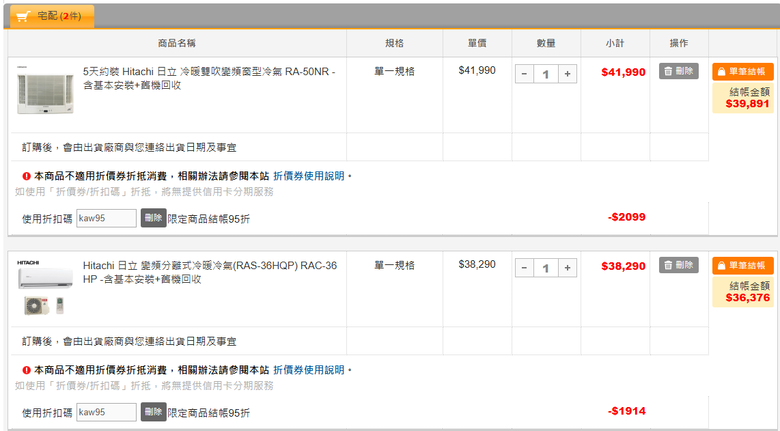780x431 pixels.
Task: Decrease the quantity of the RAS-36HQP item
Action: tap(524, 268)
